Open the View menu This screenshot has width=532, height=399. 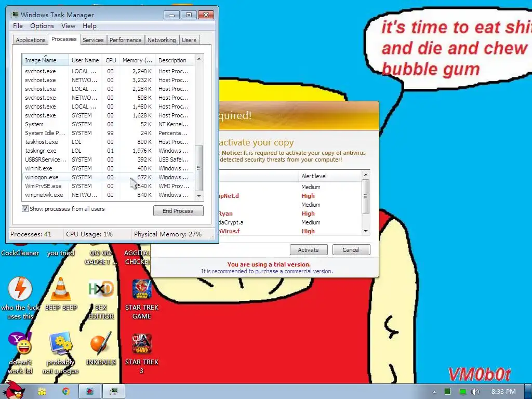pos(68,26)
